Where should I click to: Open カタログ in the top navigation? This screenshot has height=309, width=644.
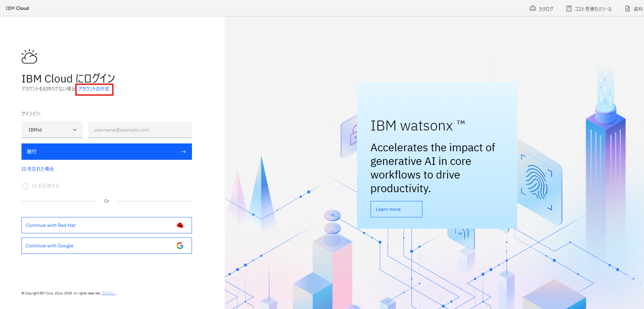point(545,9)
